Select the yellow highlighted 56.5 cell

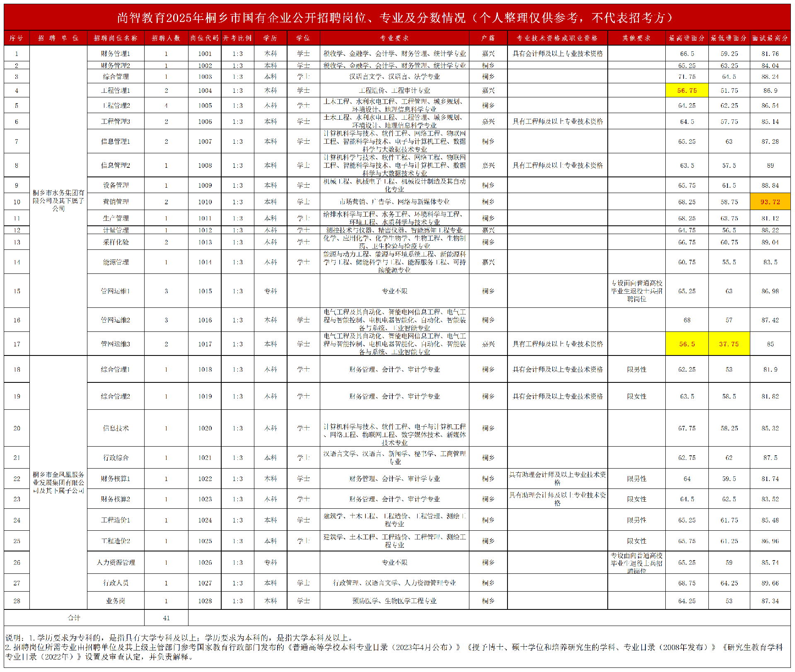coord(687,344)
